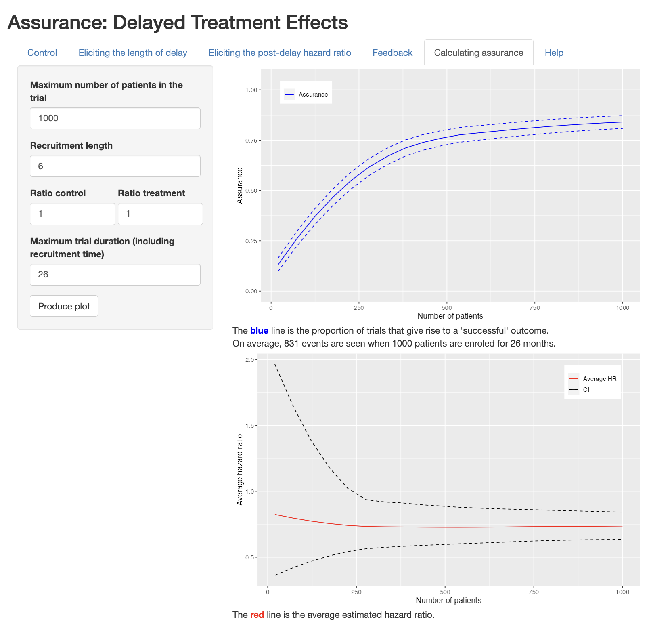Select the Calculating assurance tab
672x628 pixels.
click(x=479, y=53)
